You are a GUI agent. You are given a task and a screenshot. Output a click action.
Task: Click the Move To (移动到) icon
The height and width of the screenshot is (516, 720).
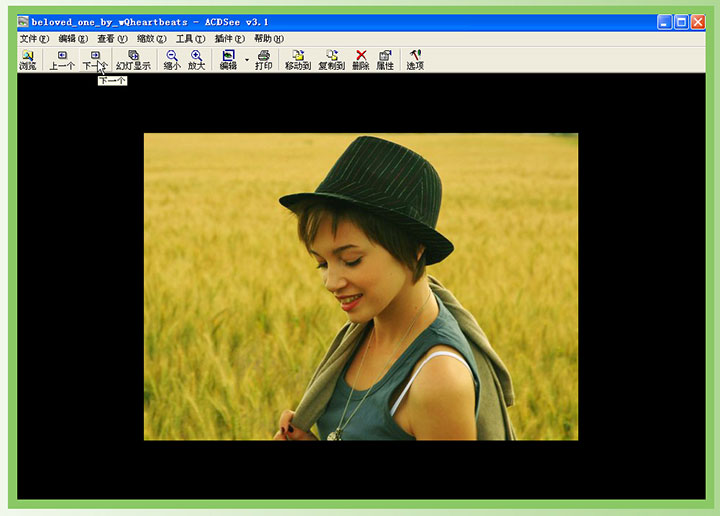(298, 60)
